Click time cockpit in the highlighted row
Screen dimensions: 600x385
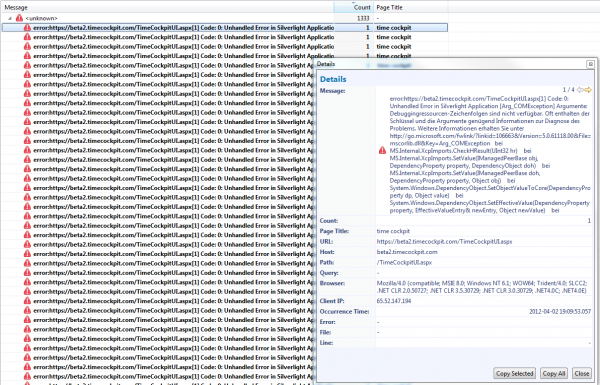coord(394,28)
